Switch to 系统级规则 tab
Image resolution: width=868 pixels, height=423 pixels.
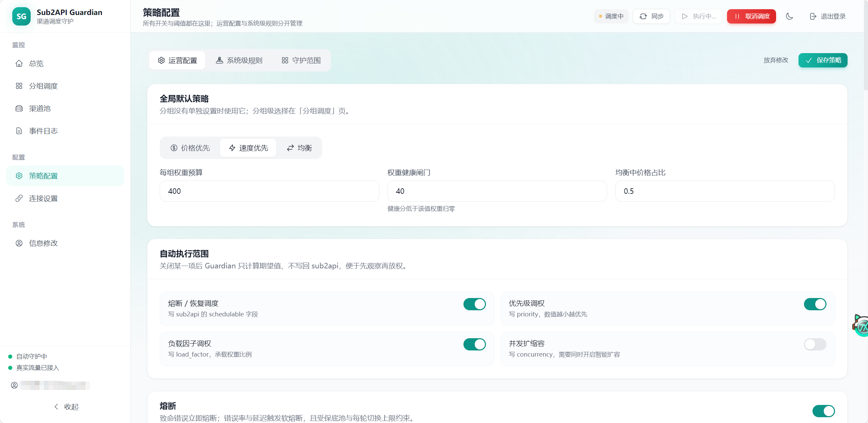coord(239,60)
